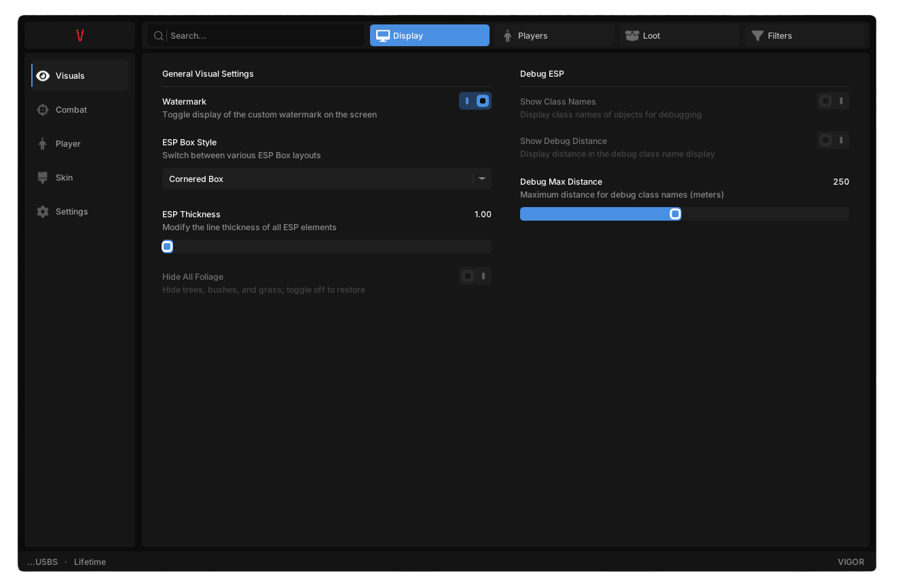
Task: Select the Visuals section
Action: click(x=80, y=76)
